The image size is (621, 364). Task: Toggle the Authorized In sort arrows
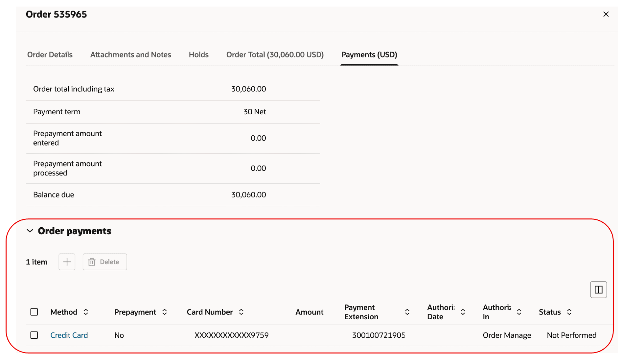tap(519, 312)
